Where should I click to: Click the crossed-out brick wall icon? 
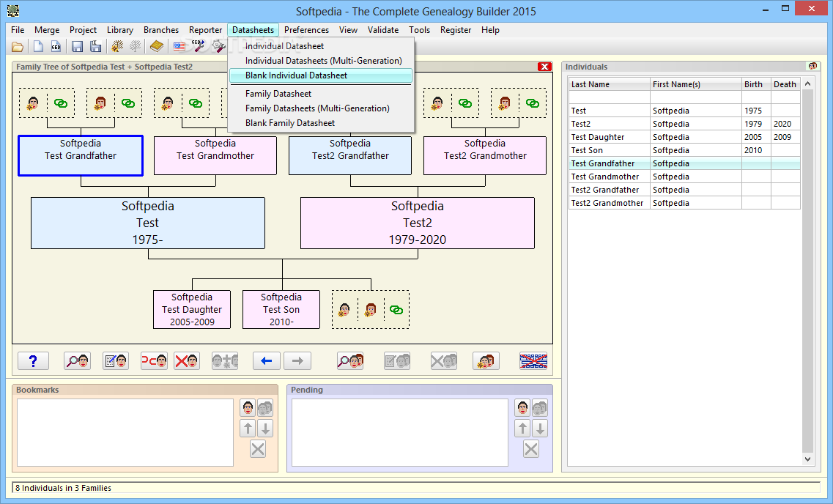(x=533, y=361)
